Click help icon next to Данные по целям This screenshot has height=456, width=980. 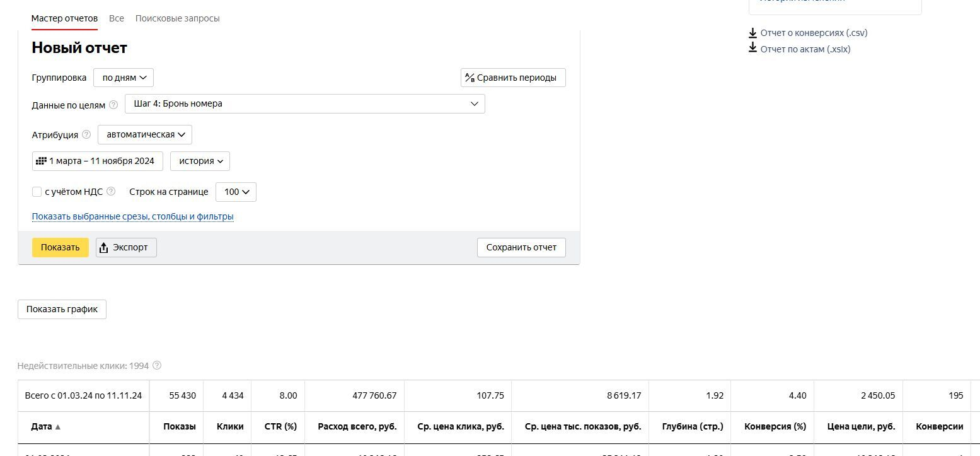tap(113, 105)
